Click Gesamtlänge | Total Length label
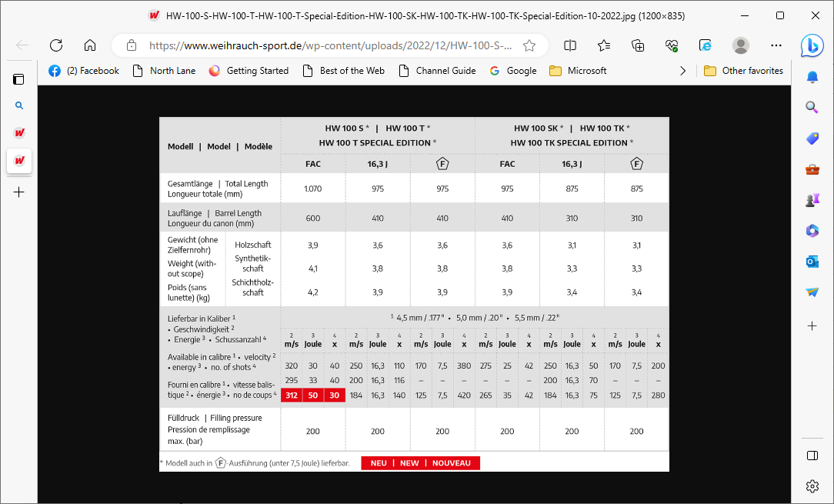This screenshot has height=504, width=834. click(218, 184)
